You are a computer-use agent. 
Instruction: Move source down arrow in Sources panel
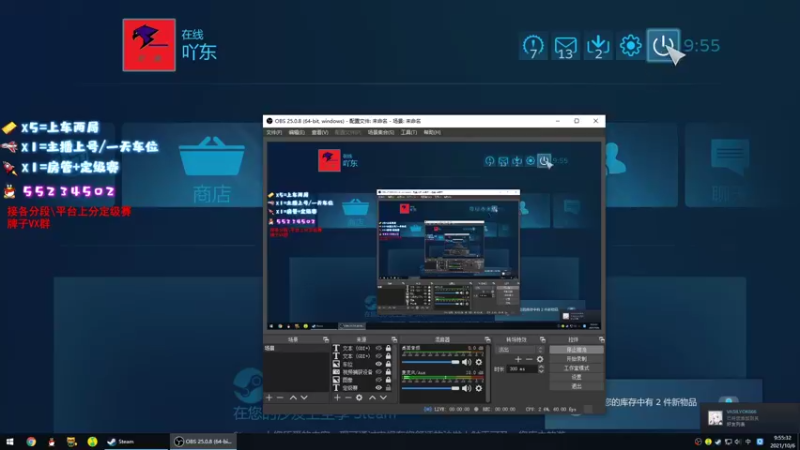coord(383,397)
